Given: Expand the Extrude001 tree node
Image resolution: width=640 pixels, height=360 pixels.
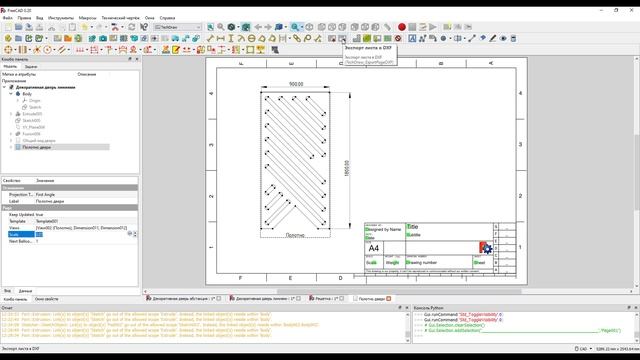Looking at the screenshot, I should point(11,114).
